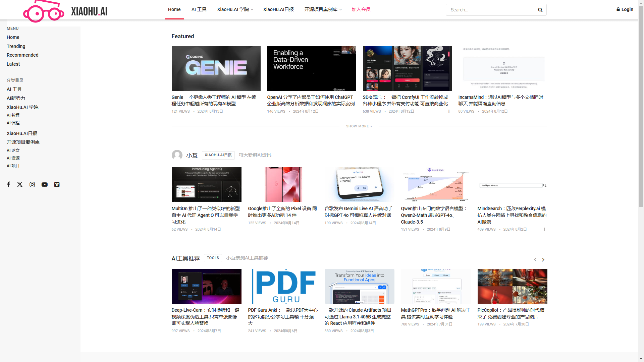Open the Gemini Live phone thumbnail
Image resolution: width=644 pixels, height=362 pixels.
[360, 185]
